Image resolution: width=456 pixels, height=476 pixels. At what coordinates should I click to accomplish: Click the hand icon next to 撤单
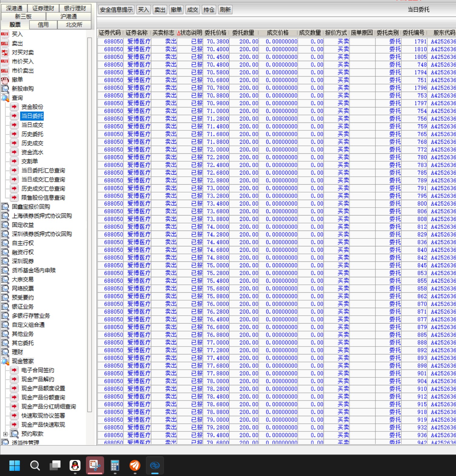point(5,80)
